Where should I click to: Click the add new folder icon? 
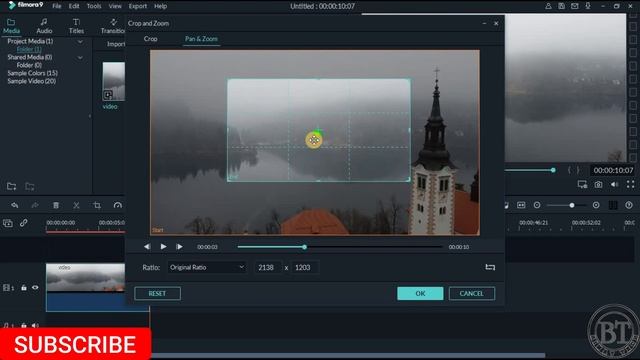(11, 187)
